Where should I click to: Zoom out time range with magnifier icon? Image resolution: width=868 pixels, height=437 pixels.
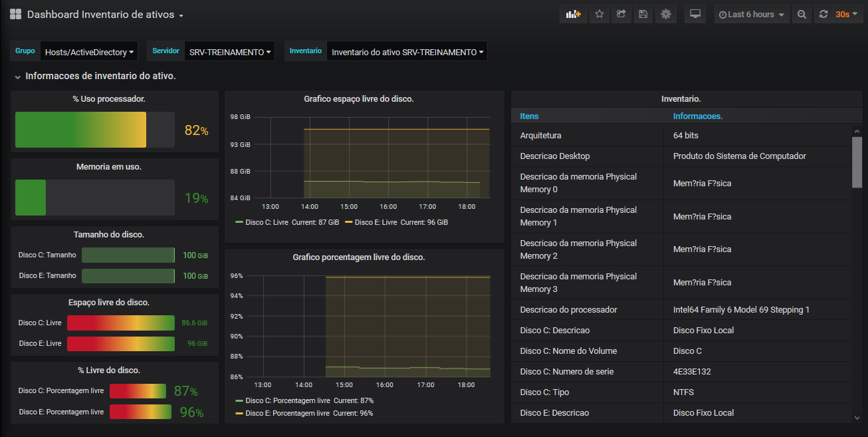(802, 14)
